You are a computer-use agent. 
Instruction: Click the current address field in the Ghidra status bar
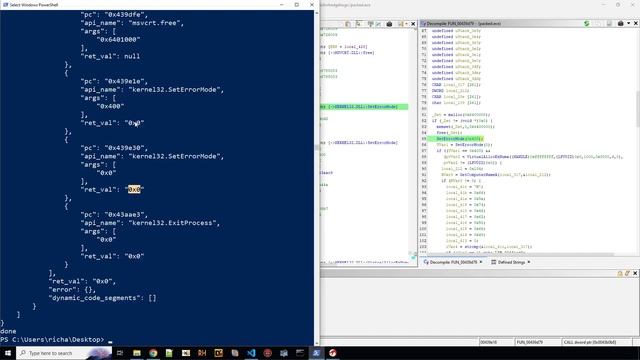point(496,342)
